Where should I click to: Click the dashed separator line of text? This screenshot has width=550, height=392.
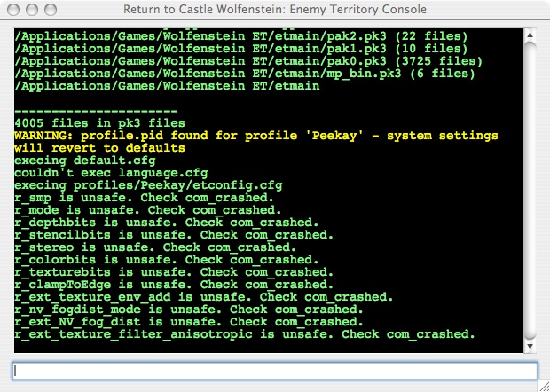(x=96, y=112)
